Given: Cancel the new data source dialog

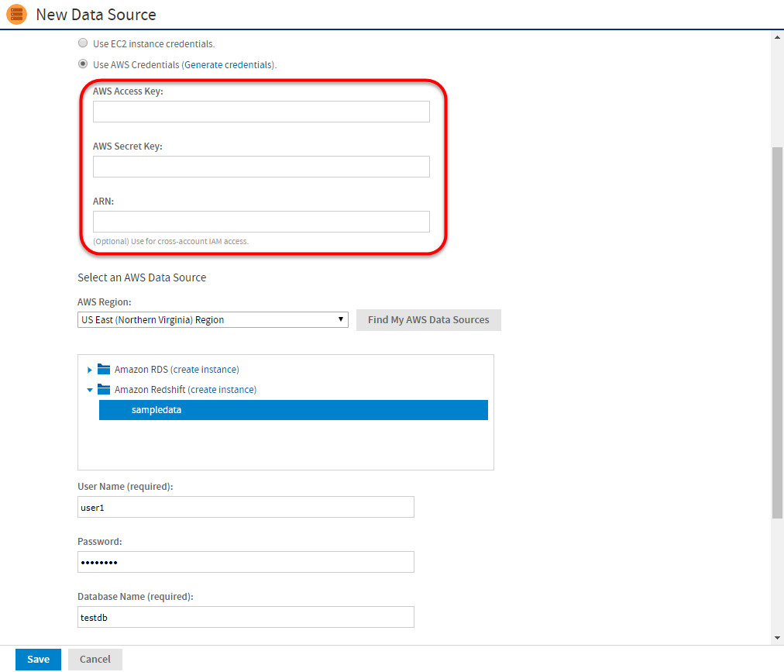Looking at the screenshot, I should (95, 660).
